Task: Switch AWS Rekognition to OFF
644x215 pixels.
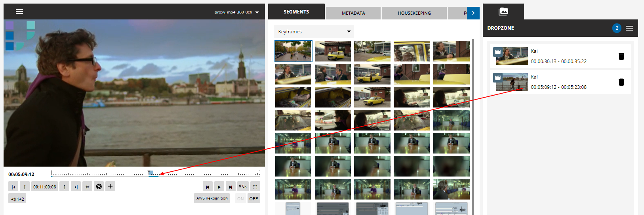Action: [x=253, y=199]
